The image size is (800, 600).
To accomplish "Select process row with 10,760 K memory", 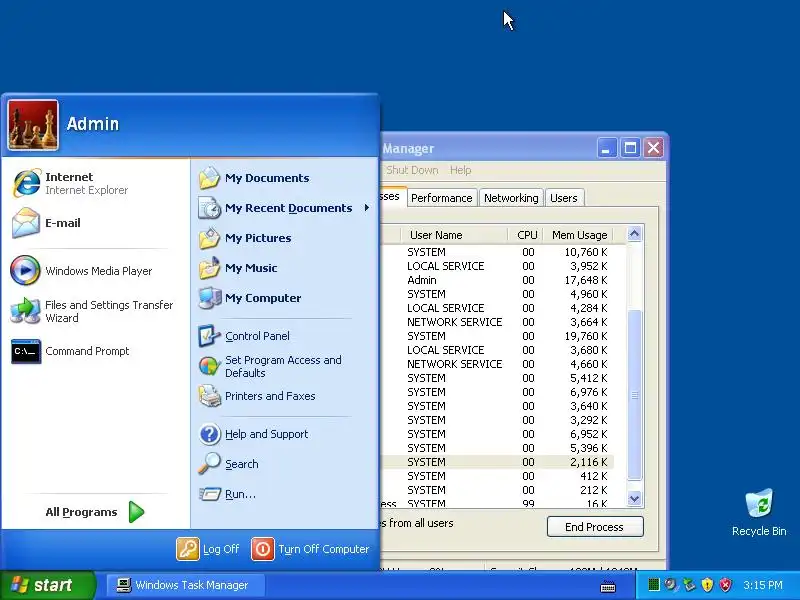I will click(x=497, y=252).
